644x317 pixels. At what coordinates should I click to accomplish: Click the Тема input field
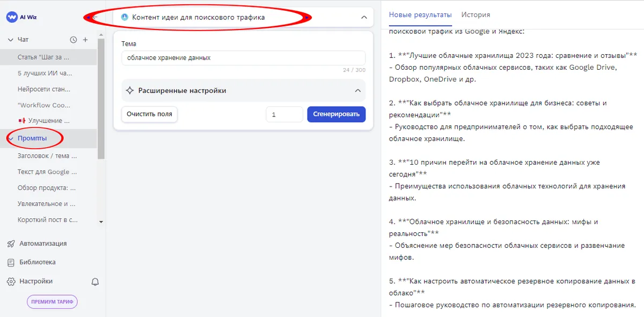click(x=243, y=57)
